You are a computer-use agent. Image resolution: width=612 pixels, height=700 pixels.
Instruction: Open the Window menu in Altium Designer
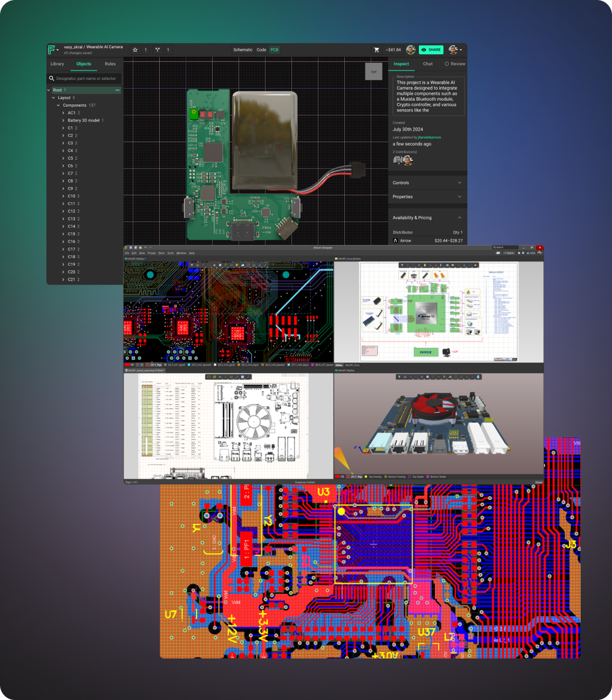tap(181, 253)
